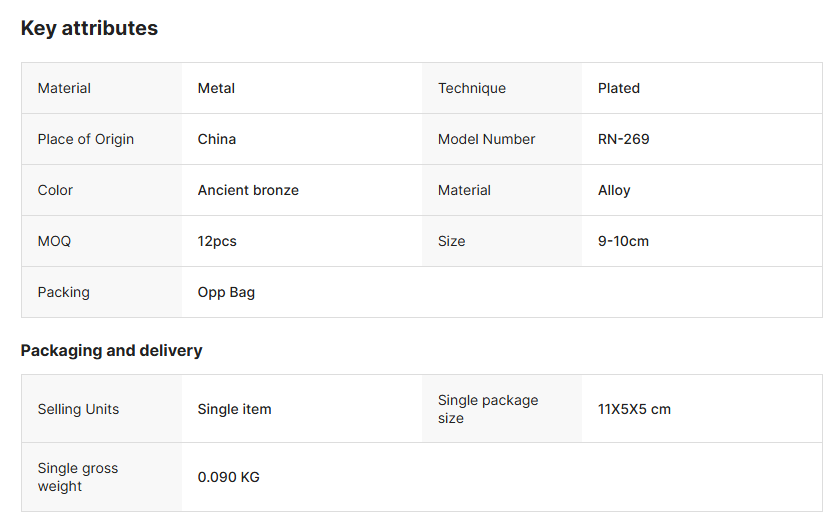Viewport: 833px width, 515px height.
Task: Click the 11X5X5 cm package size value
Action: click(x=634, y=409)
